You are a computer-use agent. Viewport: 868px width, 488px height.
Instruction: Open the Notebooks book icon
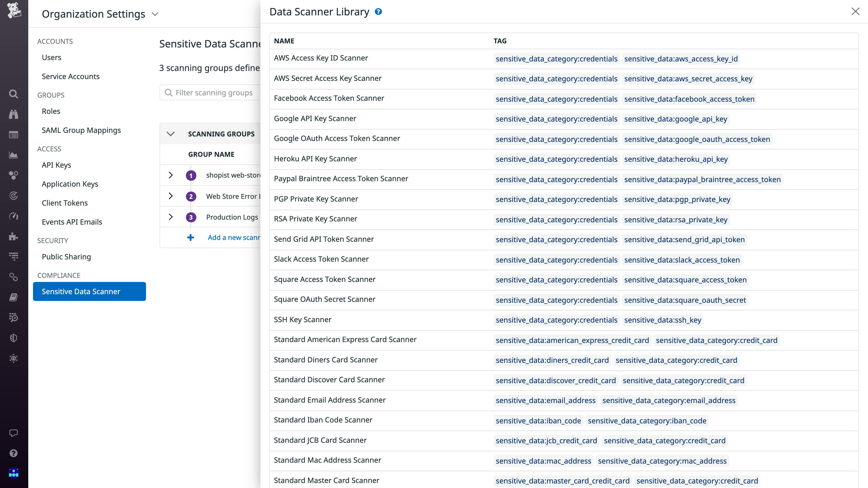pyautogui.click(x=14, y=297)
